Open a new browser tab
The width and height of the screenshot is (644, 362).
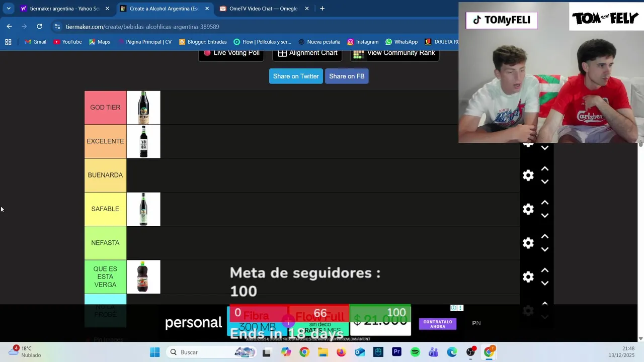tap(322, 9)
